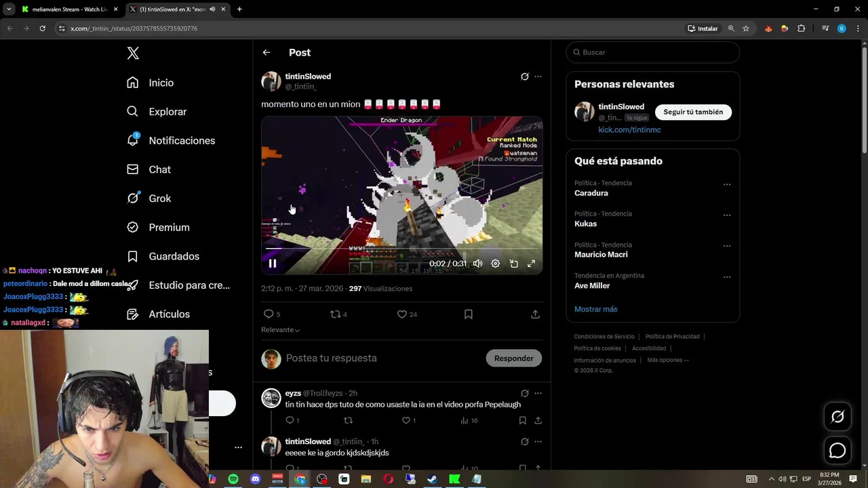The height and width of the screenshot is (488, 868).
Task: Expand the Relevante reply sort dropdown
Action: (281, 330)
